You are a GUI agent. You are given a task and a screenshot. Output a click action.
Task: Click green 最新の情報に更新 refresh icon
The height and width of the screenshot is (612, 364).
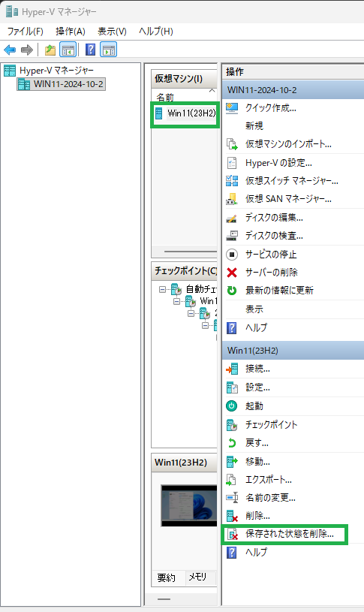(x=232, y=291)
